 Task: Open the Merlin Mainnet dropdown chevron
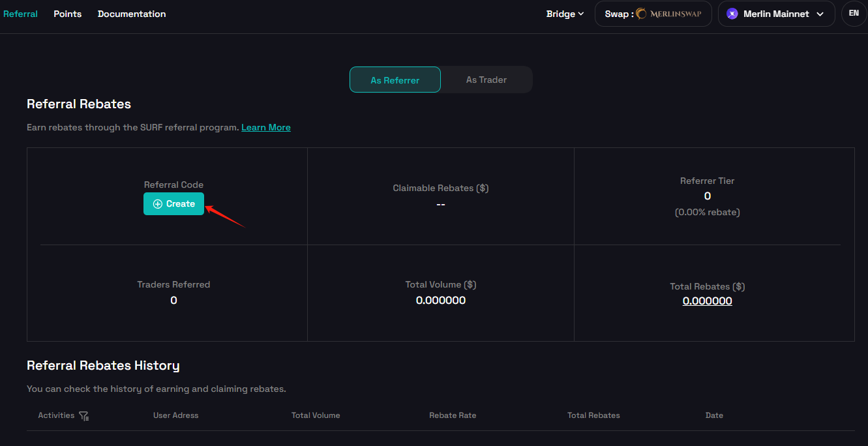tap(820, 14)
